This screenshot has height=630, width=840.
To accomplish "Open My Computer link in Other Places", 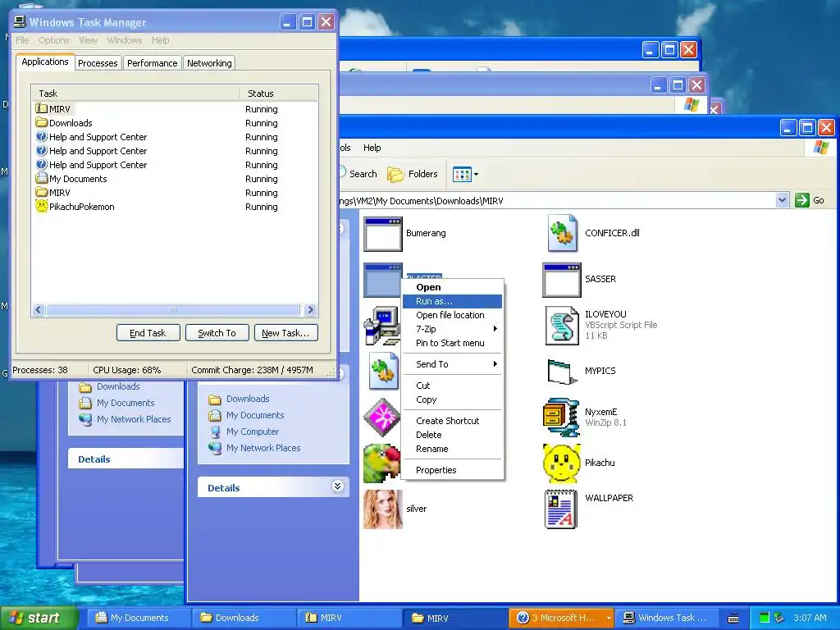I will (x=253, y=431).
